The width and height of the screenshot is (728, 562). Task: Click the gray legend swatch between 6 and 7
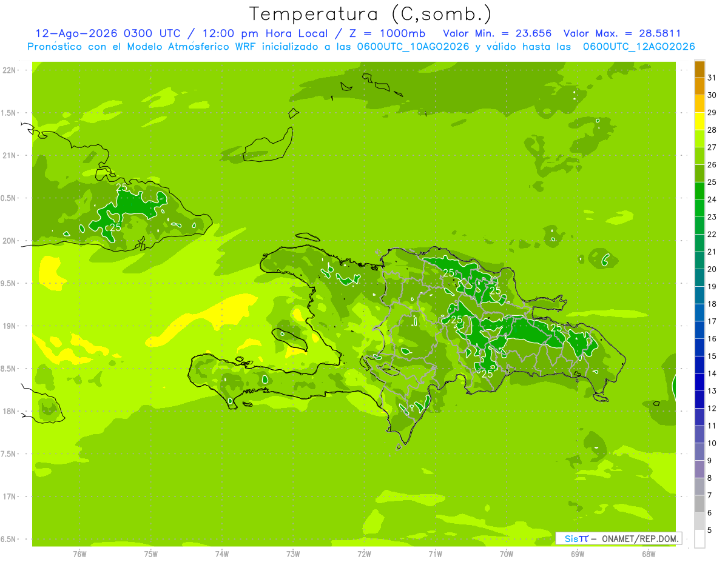[699, 504]
